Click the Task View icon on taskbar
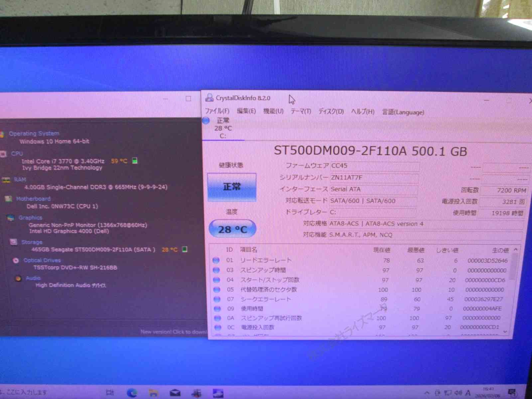 110,393
